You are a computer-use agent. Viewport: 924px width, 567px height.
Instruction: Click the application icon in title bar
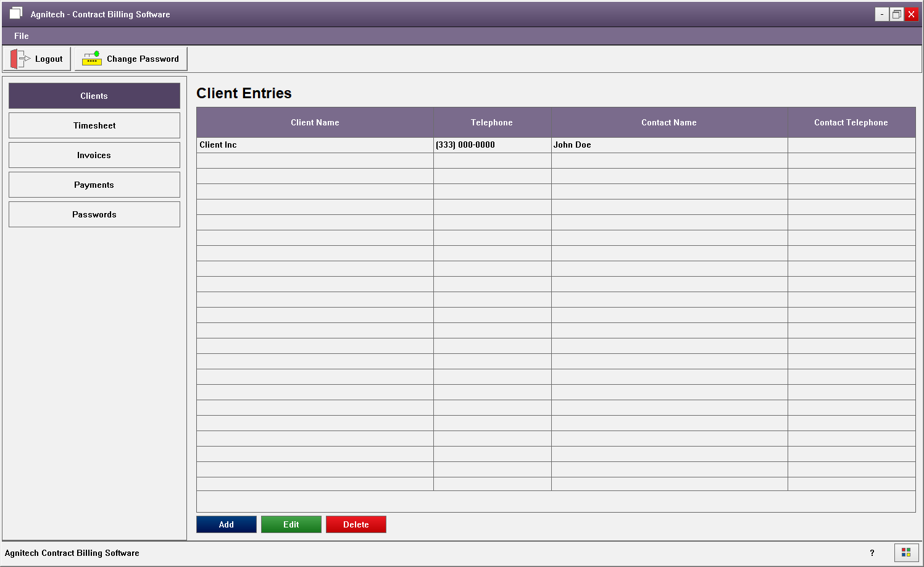[x=16, y=14]
